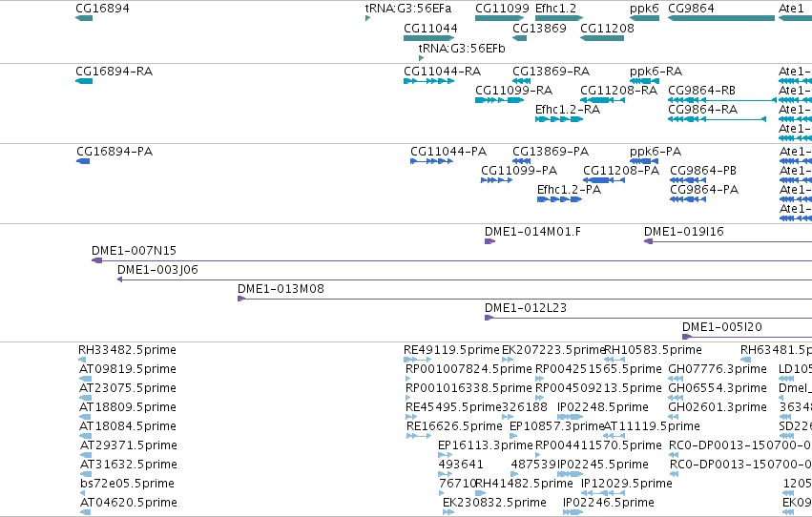The width and height of the screenshot is (812, 517).
Task: Select the Efhc1.2-PA protein glyph
Action: click(560, 199)
